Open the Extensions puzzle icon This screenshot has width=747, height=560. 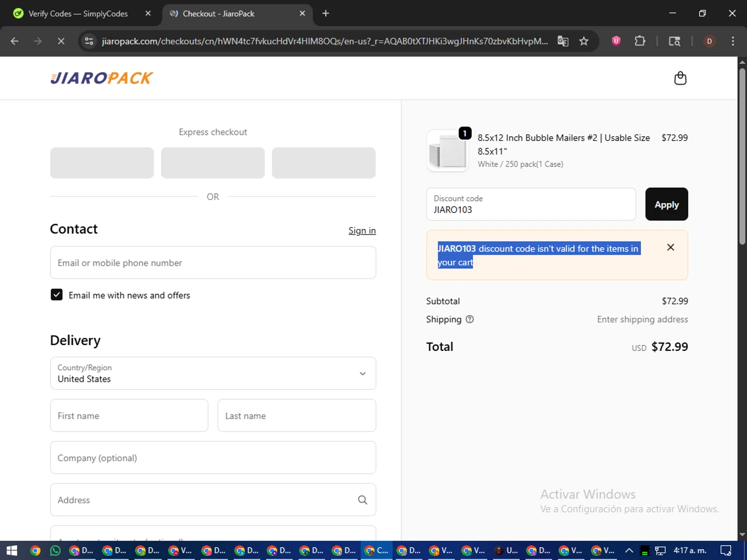point(640,41)
